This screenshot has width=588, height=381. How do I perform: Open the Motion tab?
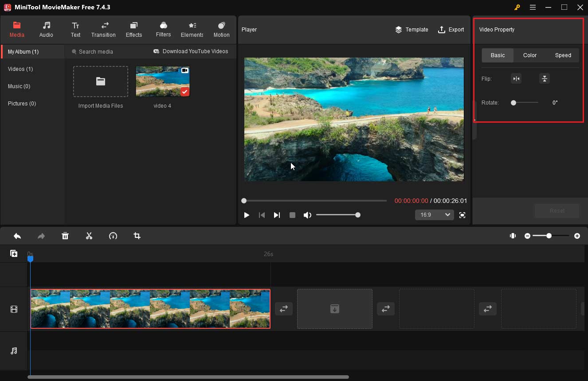221,29
